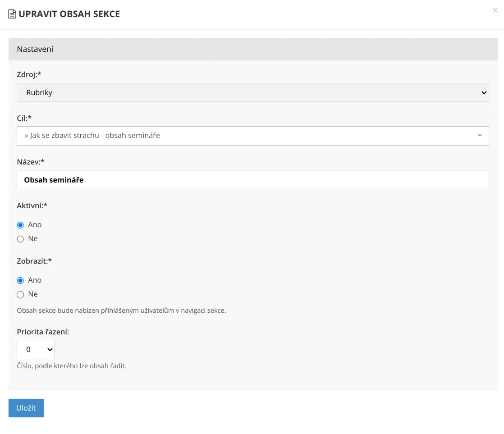Choose Ne under Zobrazit
This screenshot has height=434, width=504.
tap(20, 295)
